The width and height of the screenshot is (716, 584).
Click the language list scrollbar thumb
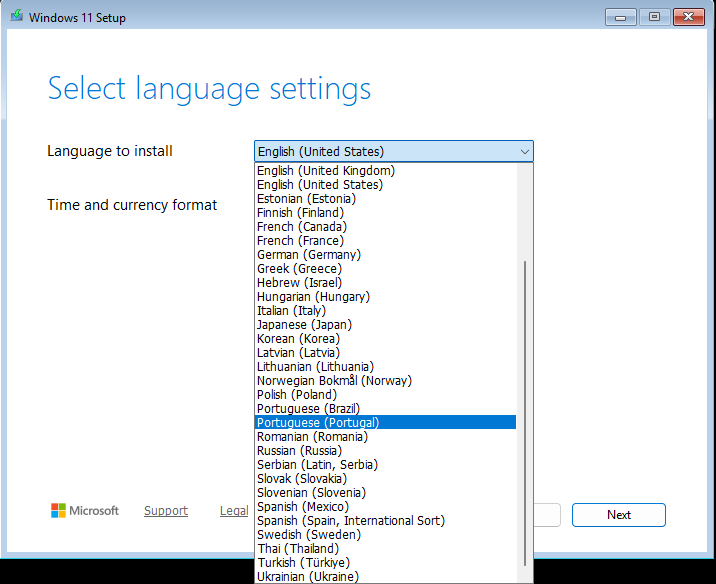click(525, 413)
